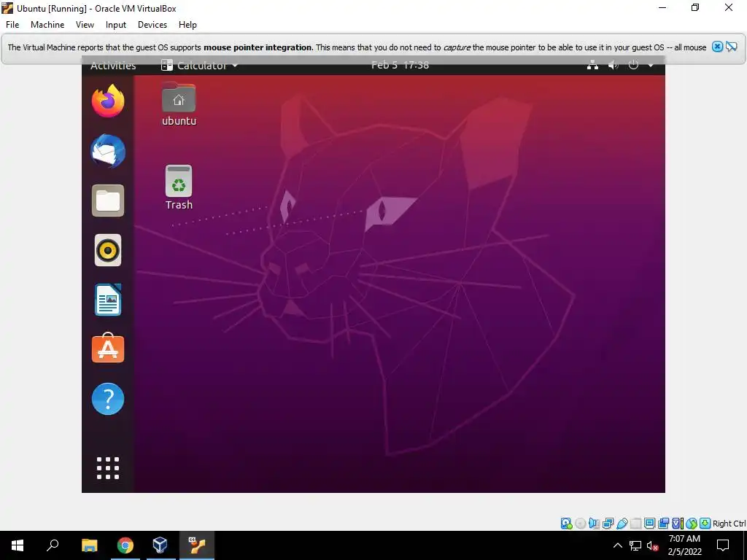Open LibreOffice Writer from the dock
The height and width of the screenshot is (560, 747).
point(108,300)
